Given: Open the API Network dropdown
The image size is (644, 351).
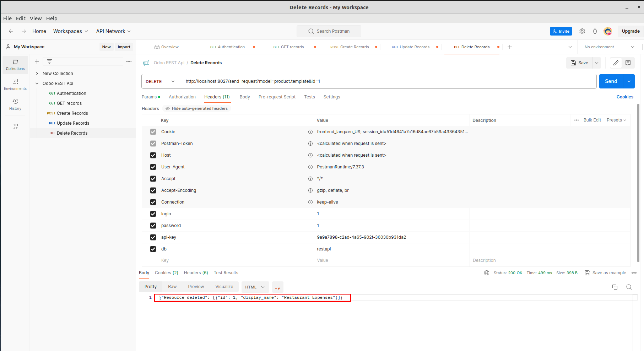Looking at the screenshot, I should pos(113,31).
